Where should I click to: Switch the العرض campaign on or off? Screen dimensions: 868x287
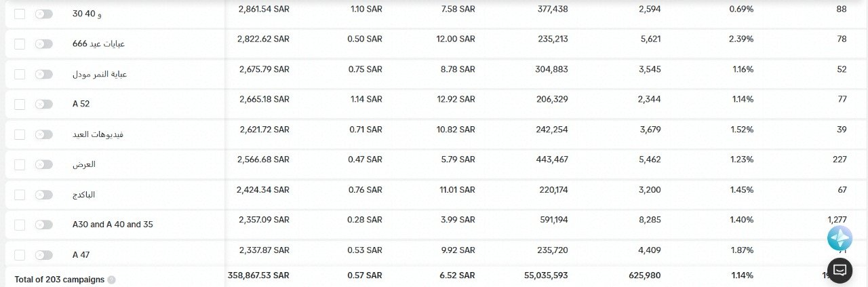pyautogui.click(x=44, y=164)
